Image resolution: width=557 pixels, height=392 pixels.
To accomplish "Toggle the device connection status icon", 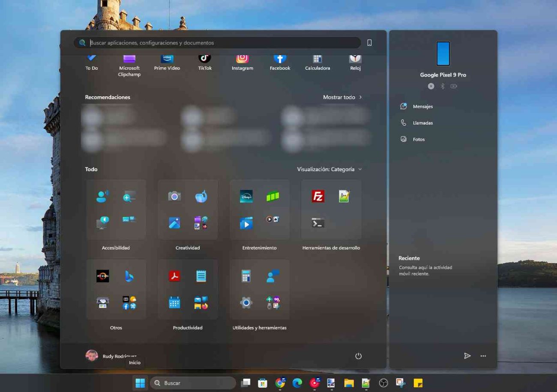I will click(431, 86).
